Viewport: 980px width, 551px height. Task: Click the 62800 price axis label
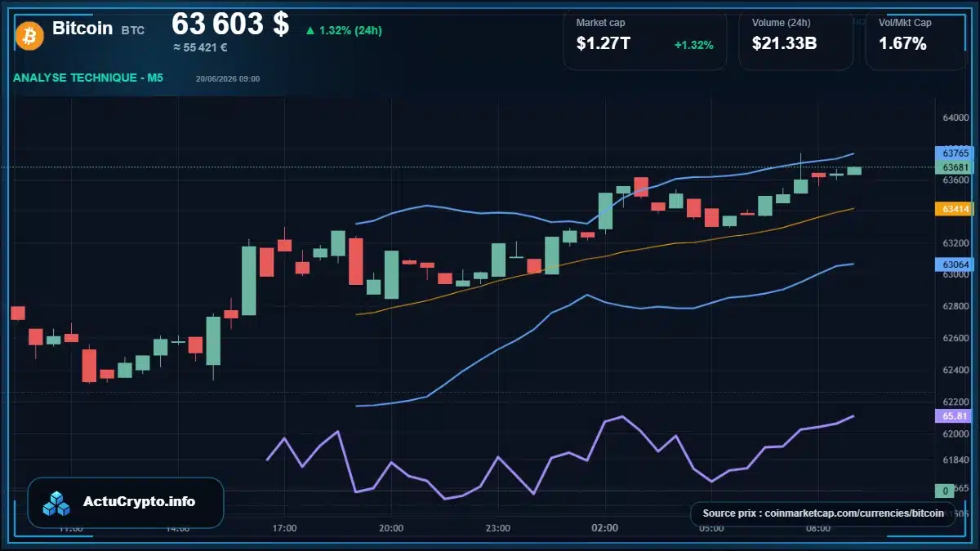click(955, 306)
